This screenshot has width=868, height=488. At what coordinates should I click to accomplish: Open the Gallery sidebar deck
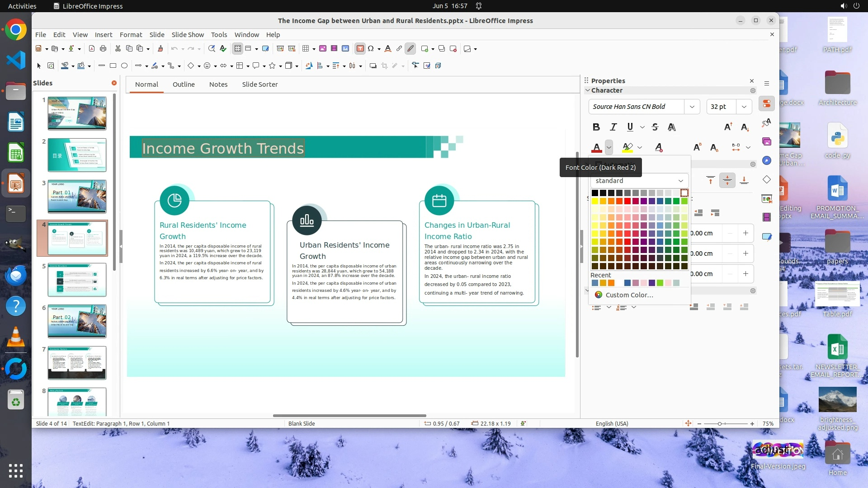point(767,141)
